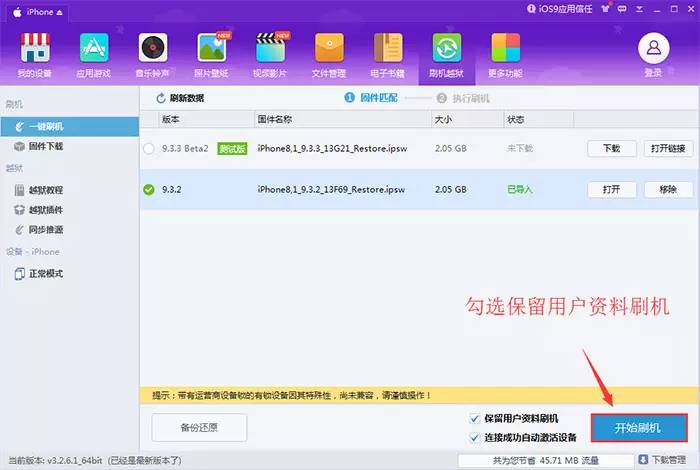
Task: Click 移除 button for 9.3.2 firmware
Action: [x=668, y=190]
